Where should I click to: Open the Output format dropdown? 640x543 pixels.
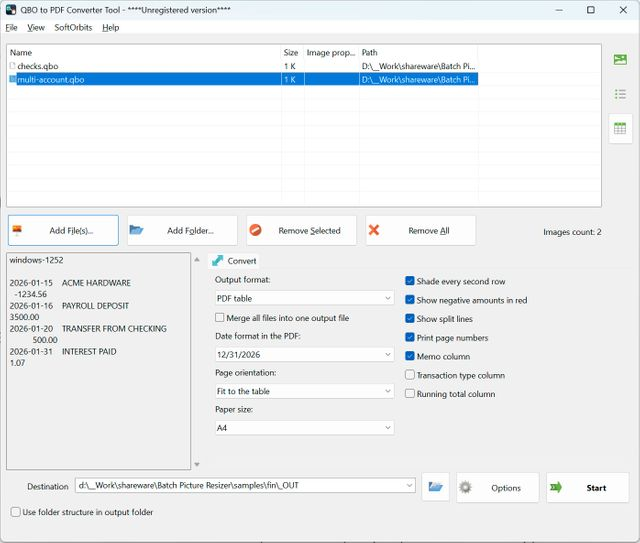point(304,298)
